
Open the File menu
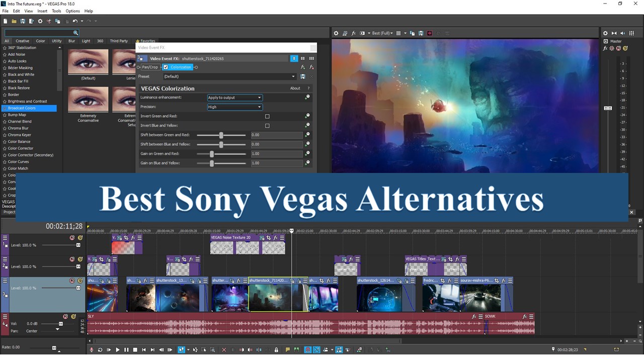pyautogui.click(x=5, y=11)
